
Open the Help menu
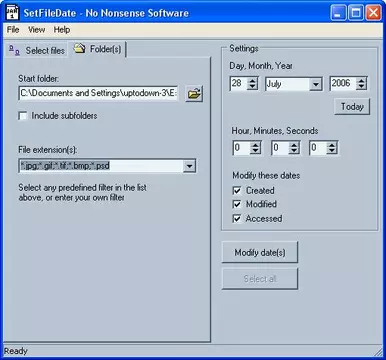[62, 30]
